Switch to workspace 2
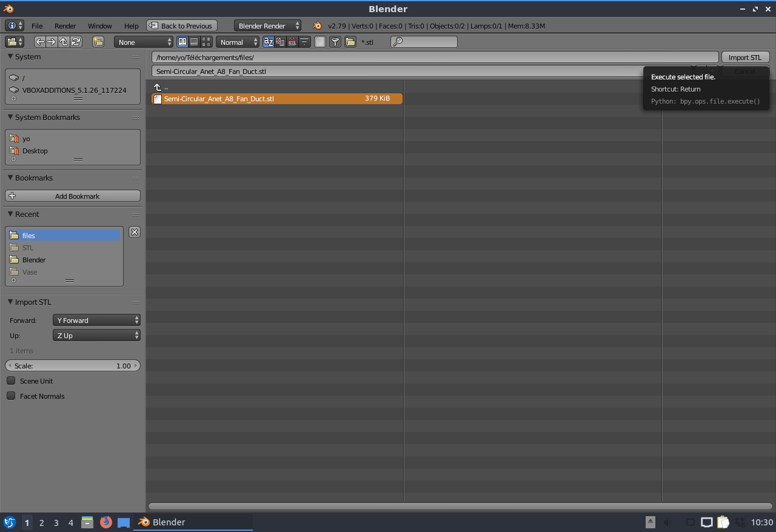The image size is (776, 532). (41, 522)
